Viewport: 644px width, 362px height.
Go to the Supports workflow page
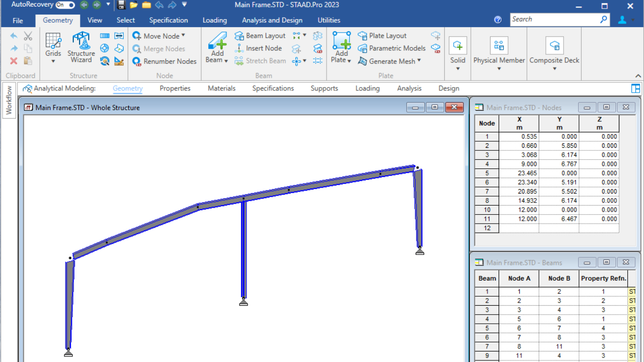coord(324,88)
